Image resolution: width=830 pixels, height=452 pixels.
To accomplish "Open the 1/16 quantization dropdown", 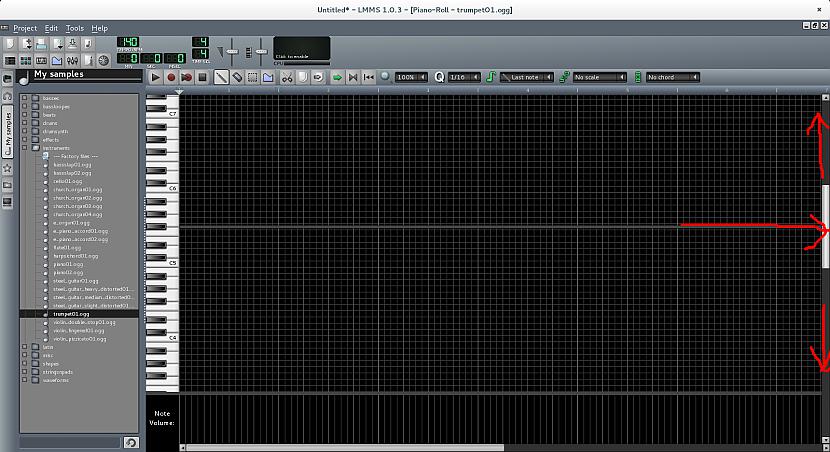I will [464, 77].
